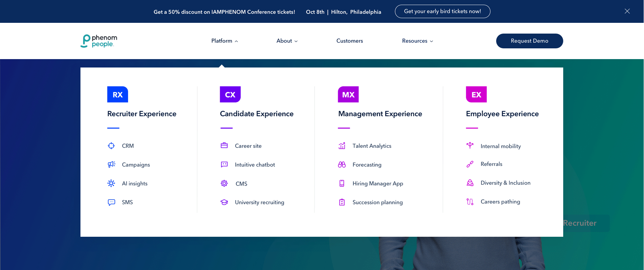Click the CX badge icon
Screen dimensions: 644x270
coord(230,94)
